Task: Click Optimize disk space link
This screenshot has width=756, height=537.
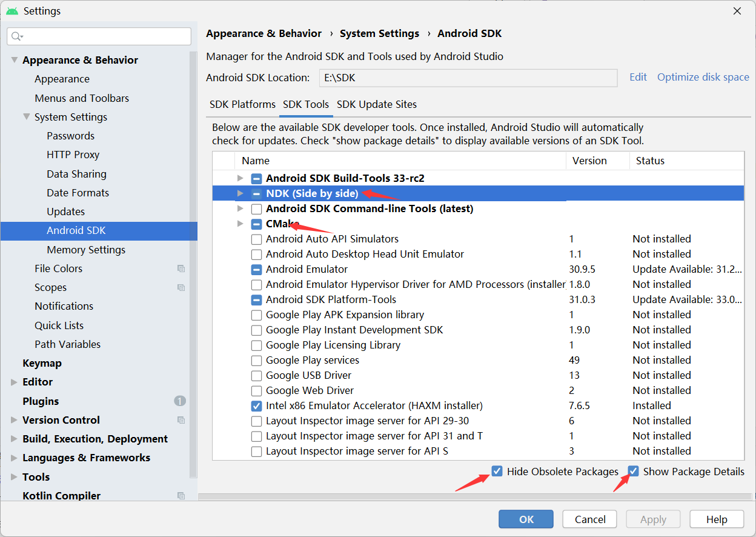Action: 703,77
